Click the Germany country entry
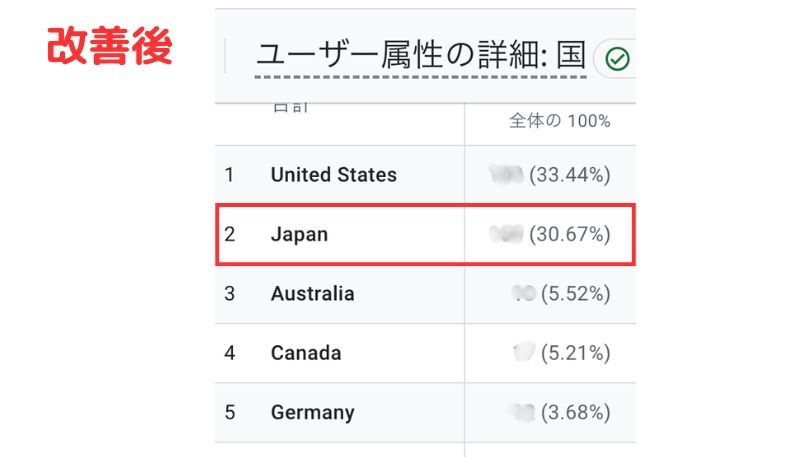The width and height of the screenshot is (812, 457). 313,413
